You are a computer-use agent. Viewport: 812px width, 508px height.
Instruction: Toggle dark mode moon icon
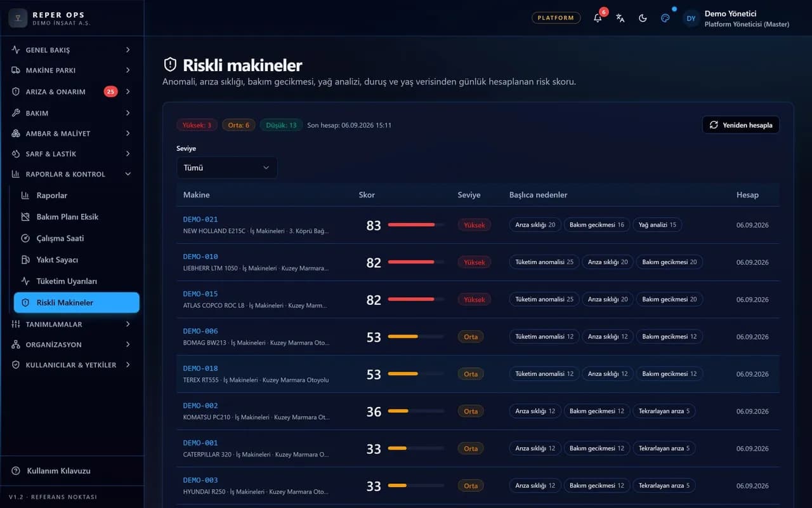coord(643,18)
